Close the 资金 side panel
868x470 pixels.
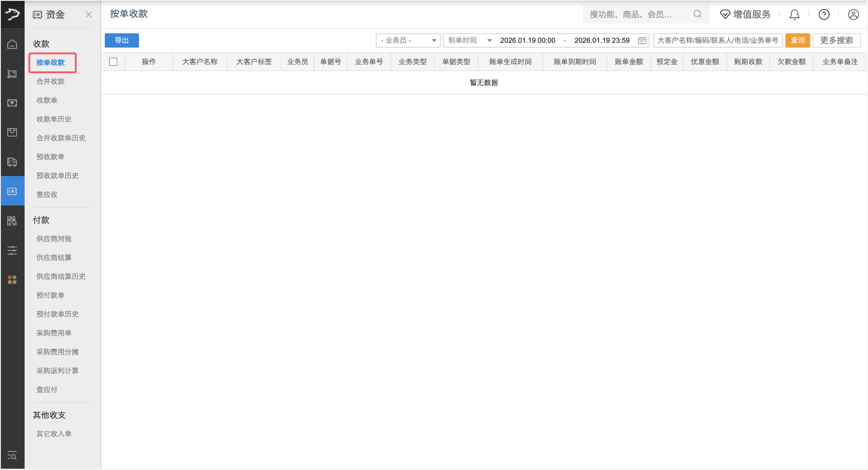point(89,15)
